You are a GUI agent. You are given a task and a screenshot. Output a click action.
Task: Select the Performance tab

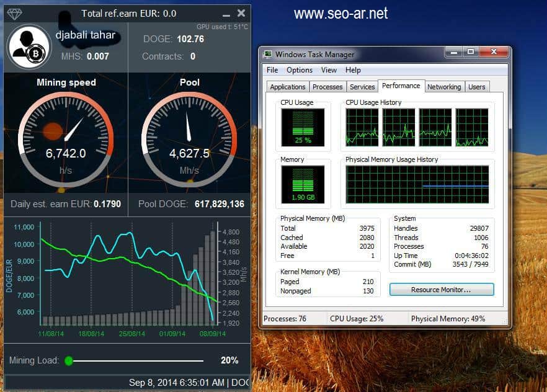pos(401,86)
